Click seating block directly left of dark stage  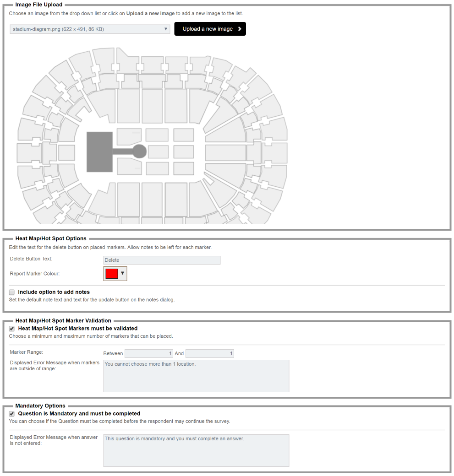[66, 152]
